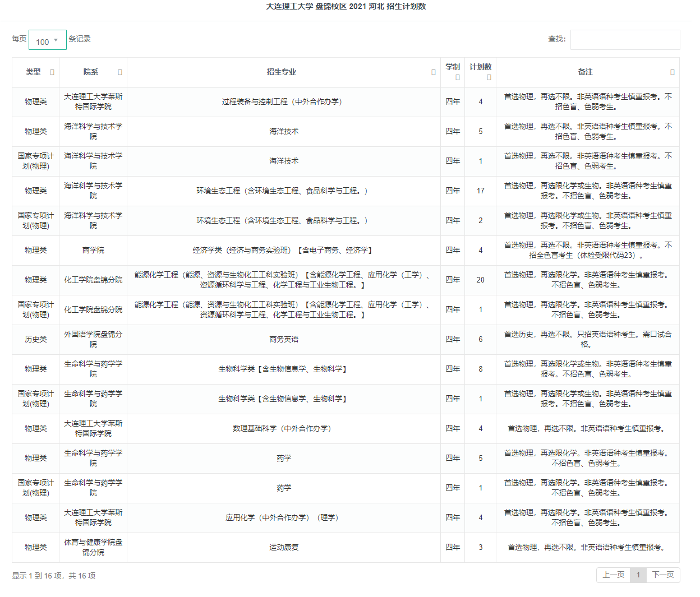The width and height of the screenshot is (700, 597).
Task: Select the 外国语学院盘锦分院 department cell
Action: click(x=93, y=340)
